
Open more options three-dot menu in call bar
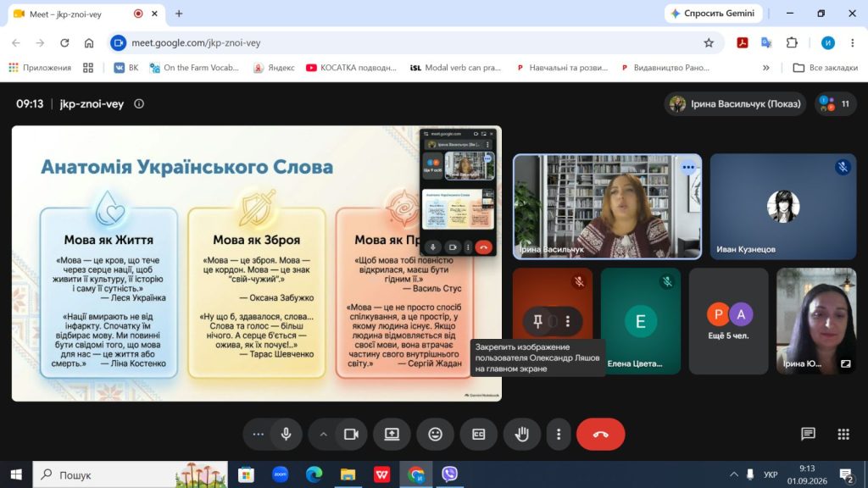pos(558,435)
